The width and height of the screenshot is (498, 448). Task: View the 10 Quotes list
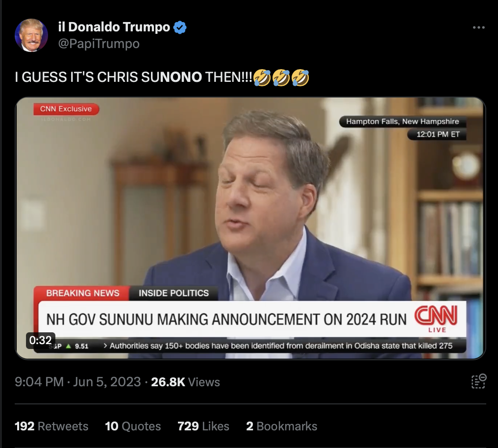133,426
